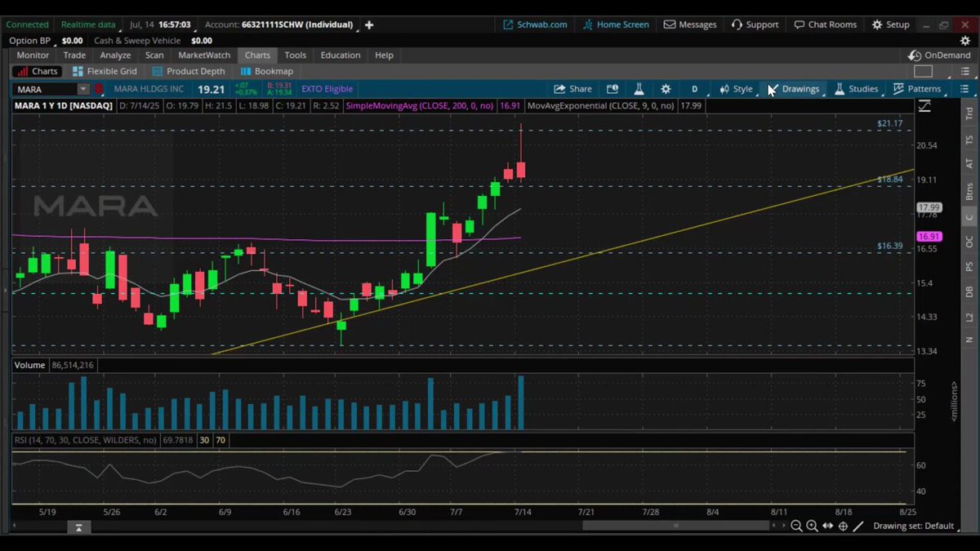The height and width of the screenshot is (551, 980).
Task: Open the TS Time and Sales side tab
Action: pyautogui.click(x=969, y=140)
